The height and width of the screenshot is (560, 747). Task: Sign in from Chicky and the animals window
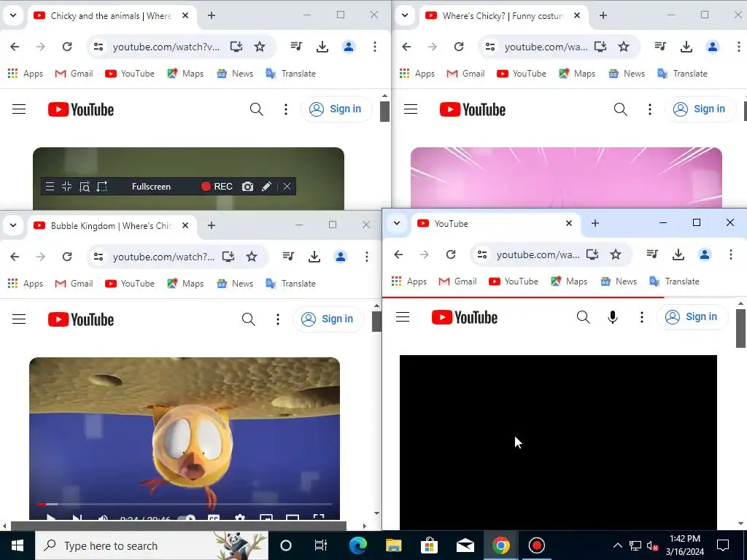(x=336, y=109)
